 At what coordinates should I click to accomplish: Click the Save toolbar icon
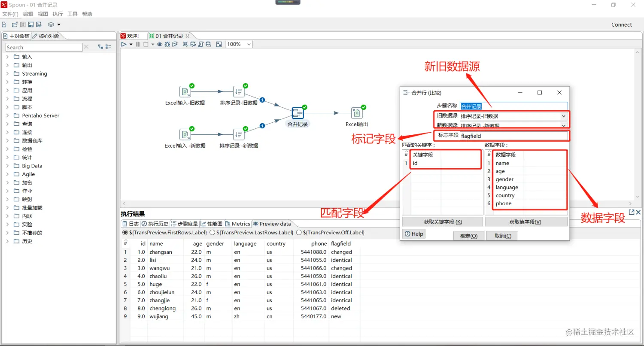point(31,24)
